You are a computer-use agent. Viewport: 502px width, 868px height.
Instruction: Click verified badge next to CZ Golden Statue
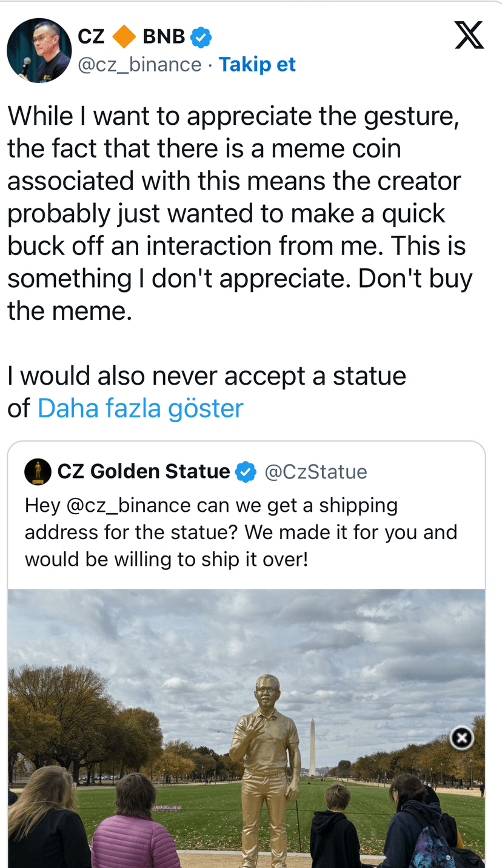(246, 472)
